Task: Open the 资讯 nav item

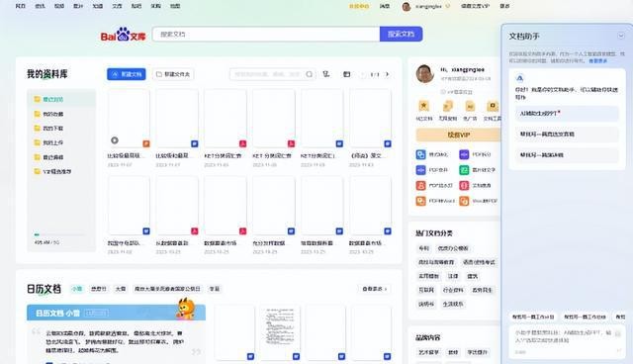Action: coord(40,6)
